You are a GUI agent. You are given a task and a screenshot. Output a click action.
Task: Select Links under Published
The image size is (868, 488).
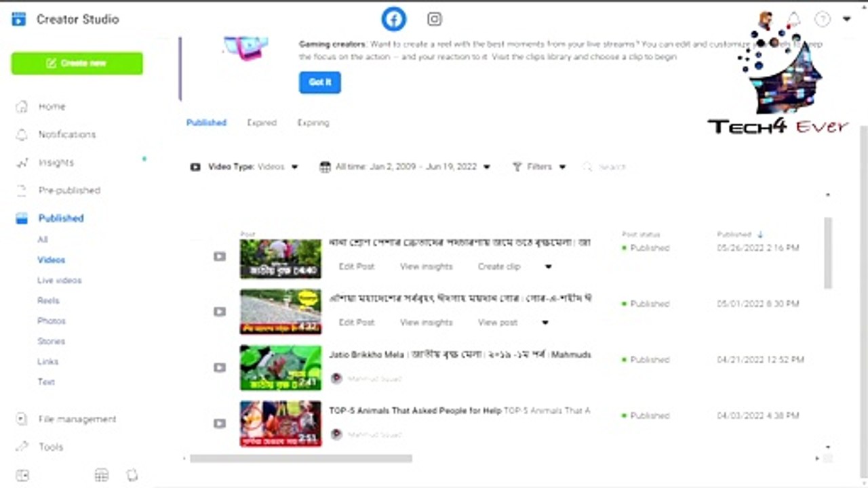coord(48,361)
